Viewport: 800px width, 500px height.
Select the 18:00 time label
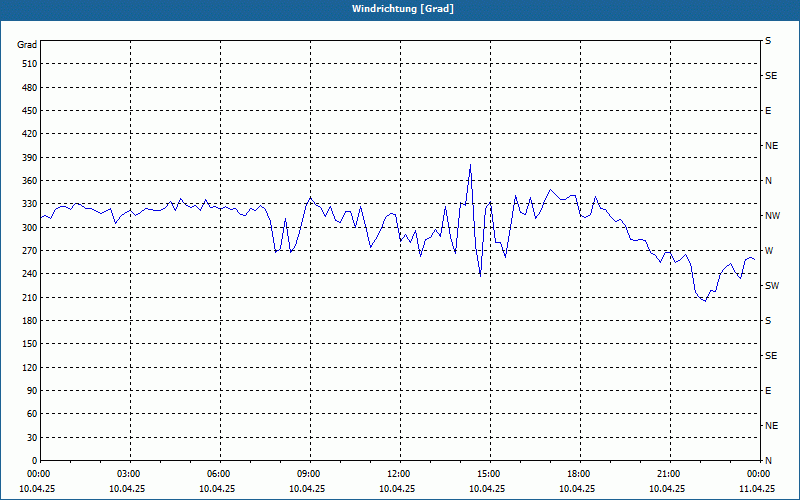[578, 474]
